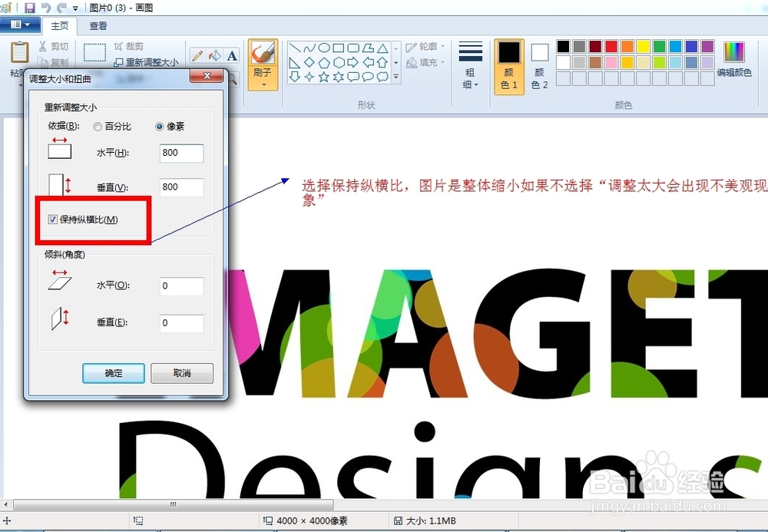Pick the up arrow shape
The image size is (768, 532).
[382, 63]
